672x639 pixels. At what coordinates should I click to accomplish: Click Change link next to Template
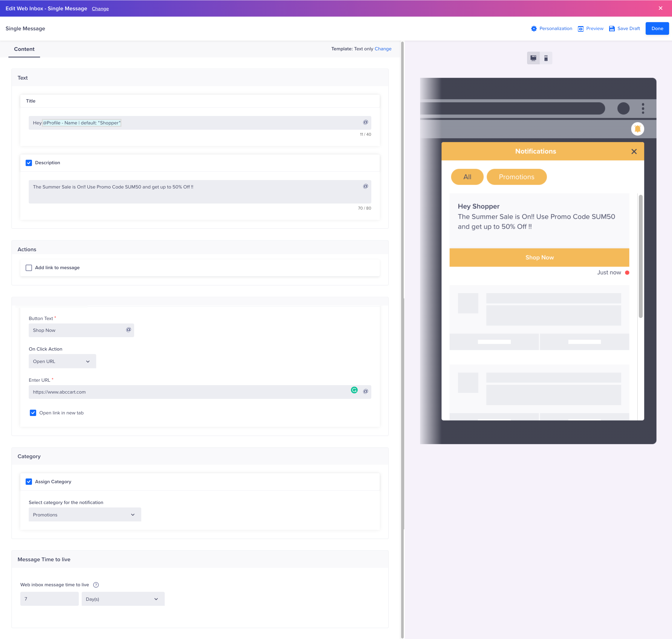click(x=383, y=49)
